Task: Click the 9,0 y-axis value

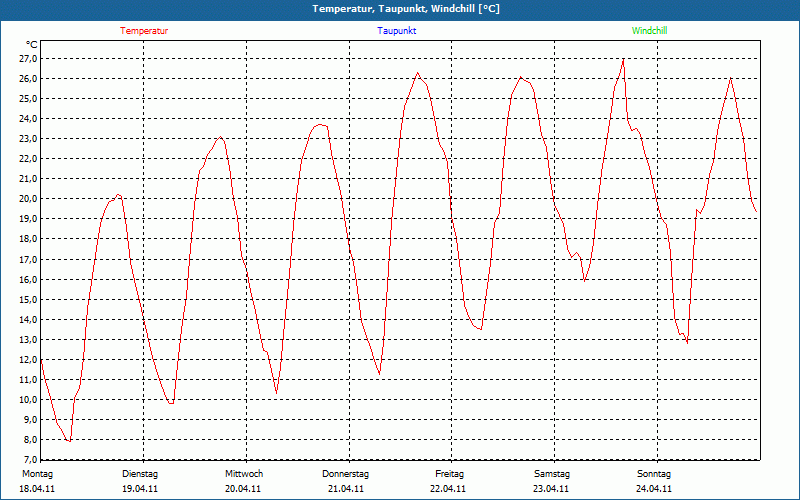Action: tap(30, 419)
